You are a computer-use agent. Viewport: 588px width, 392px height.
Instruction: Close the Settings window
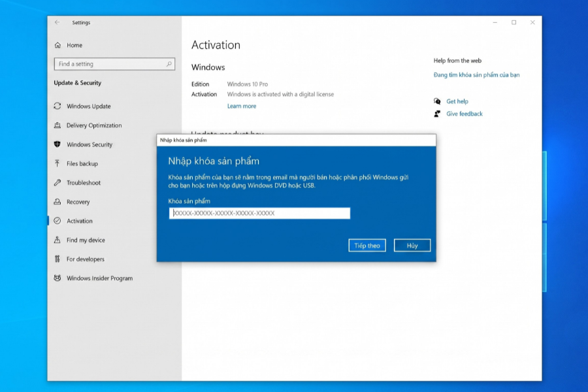(x=532, y=22)
